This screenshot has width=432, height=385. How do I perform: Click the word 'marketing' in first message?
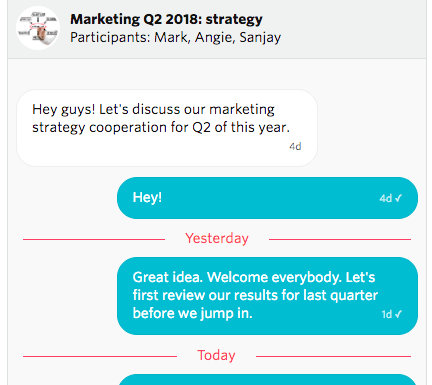tap(242, 109)
